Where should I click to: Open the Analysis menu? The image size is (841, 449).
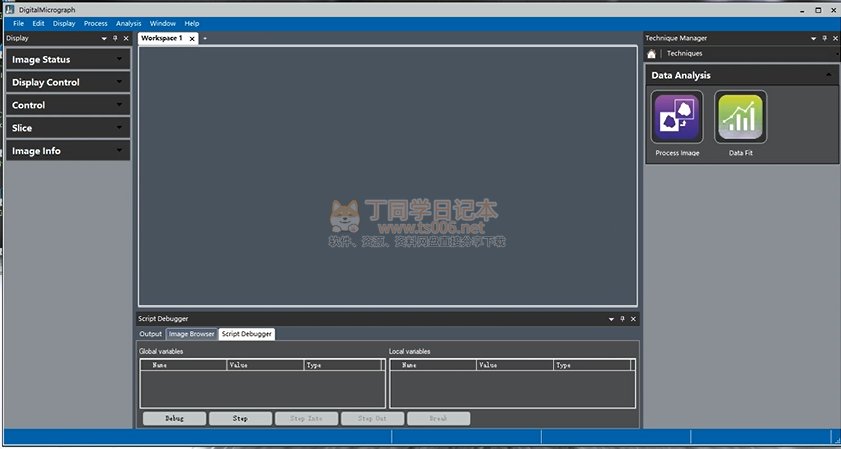point(128,23)
